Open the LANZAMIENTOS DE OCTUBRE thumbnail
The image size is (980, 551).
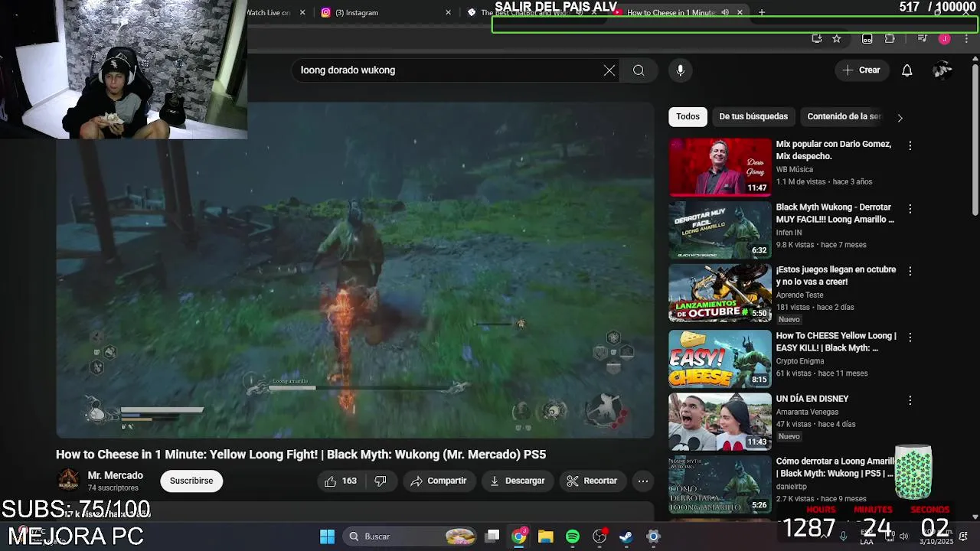pos(720,293)
